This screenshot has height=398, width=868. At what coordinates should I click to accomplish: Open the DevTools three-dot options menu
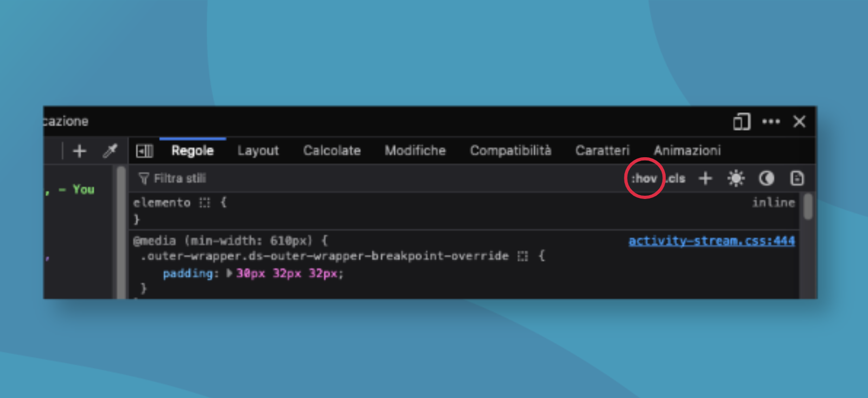(x=771, y=121)
